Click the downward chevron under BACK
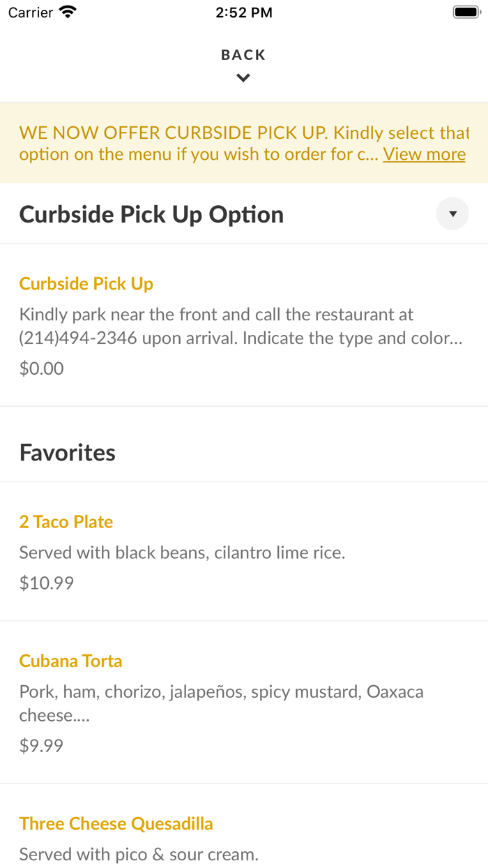This screenshot has width=488, height=868. pyautogui.click(x=243, y=78)
